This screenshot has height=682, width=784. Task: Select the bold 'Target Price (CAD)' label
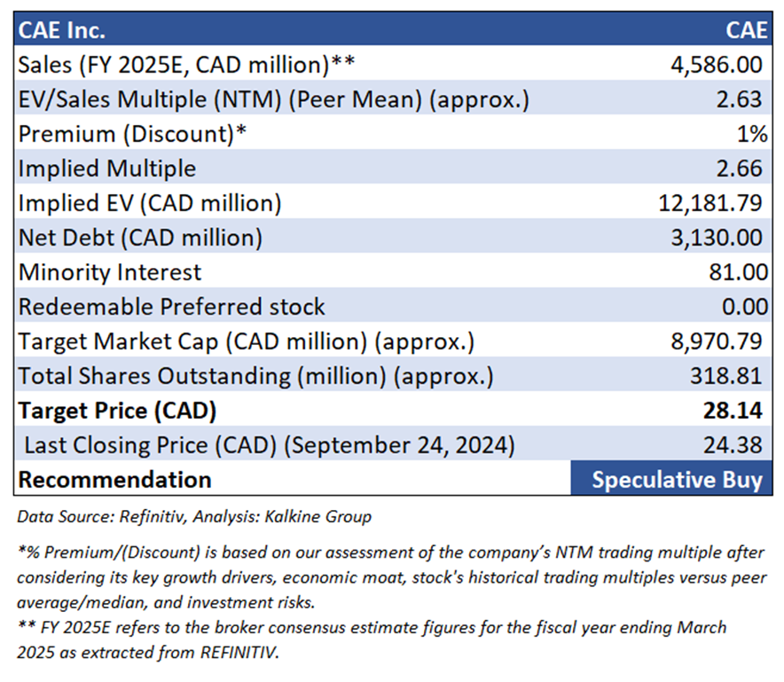(x=117, y=411)
